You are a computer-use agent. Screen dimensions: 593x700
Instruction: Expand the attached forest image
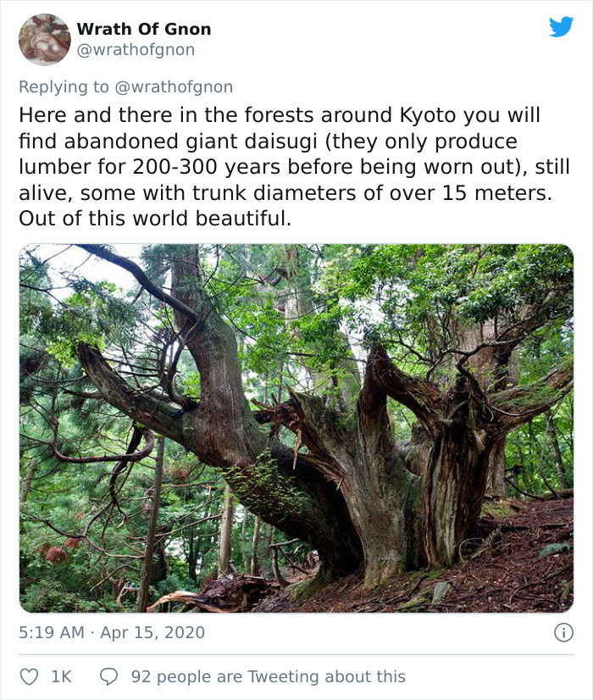click(296, 428)
